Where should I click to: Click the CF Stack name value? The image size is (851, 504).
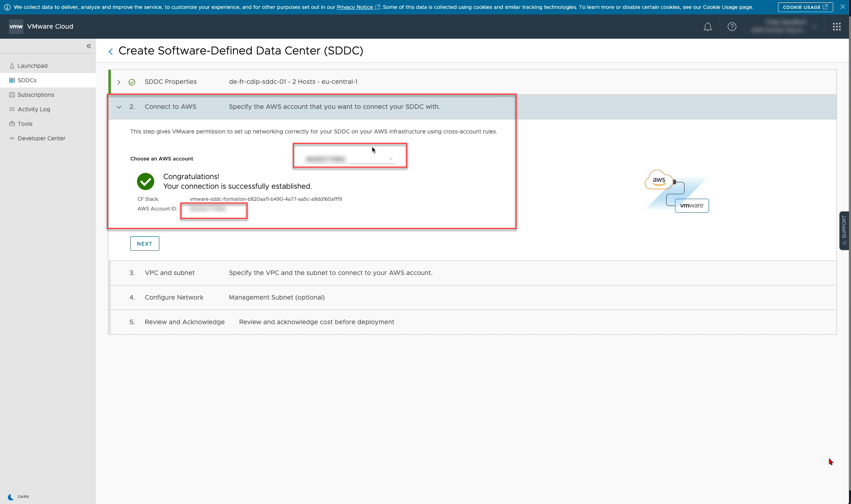click(x=266, y=199)
